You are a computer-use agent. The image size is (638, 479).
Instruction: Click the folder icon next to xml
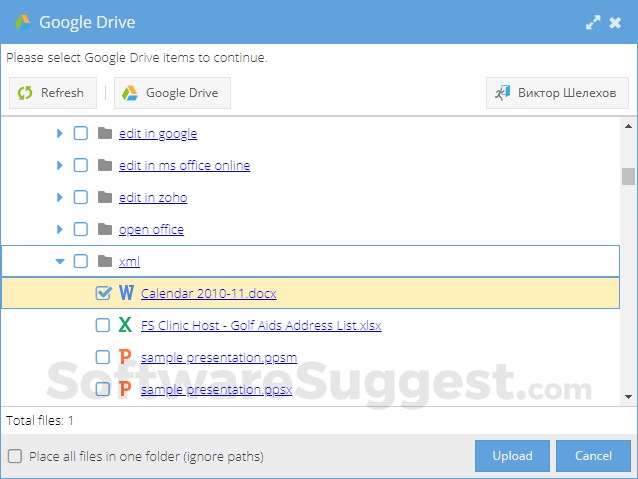[104, 261]
